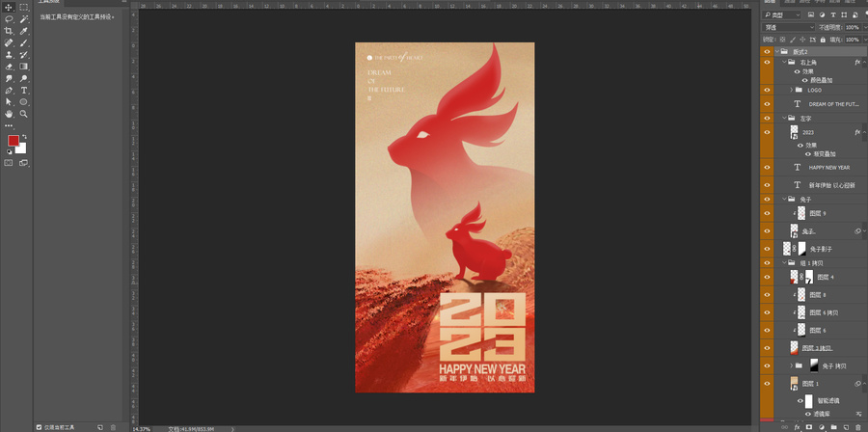Add a layer mask
This screenshot has width=868, height=432.
809,427
